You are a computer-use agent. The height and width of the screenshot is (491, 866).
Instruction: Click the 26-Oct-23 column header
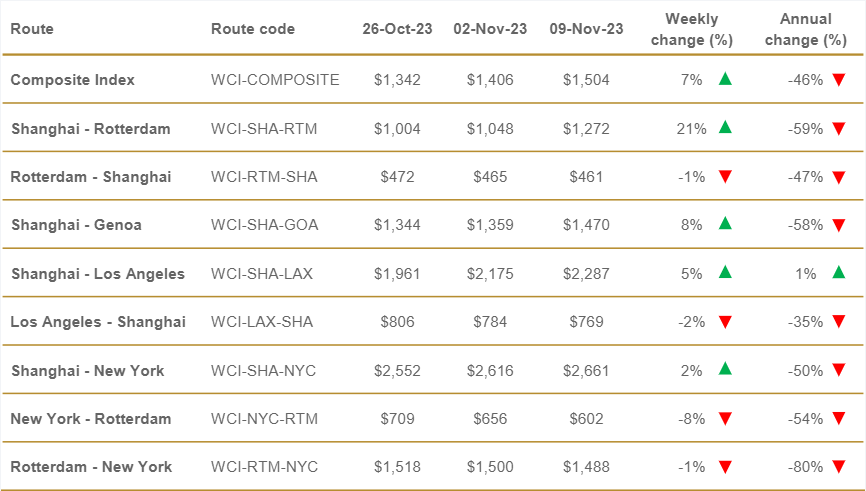[x=397, y=29]
